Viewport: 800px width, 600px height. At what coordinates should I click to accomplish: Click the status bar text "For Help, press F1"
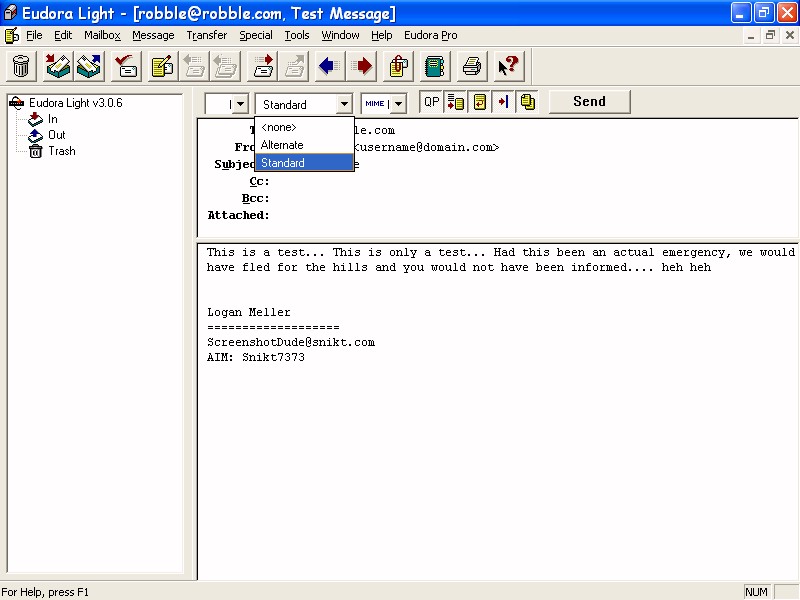(45, 592)
